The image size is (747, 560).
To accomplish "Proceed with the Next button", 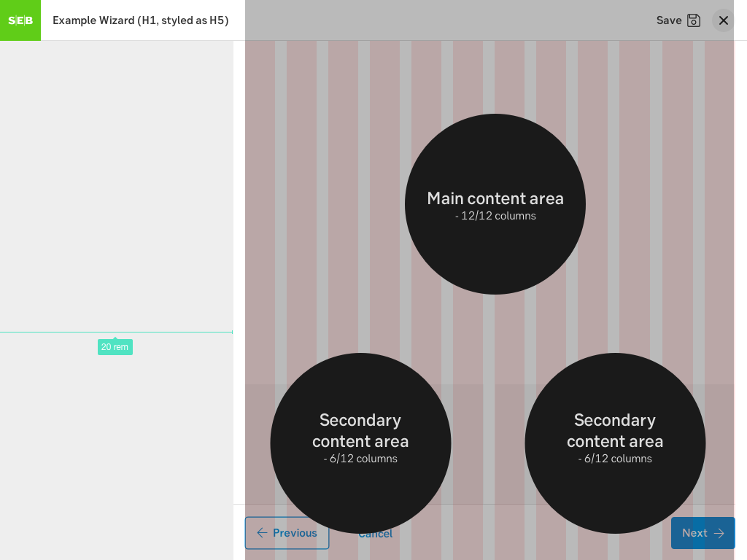I will tap(703, 533).
